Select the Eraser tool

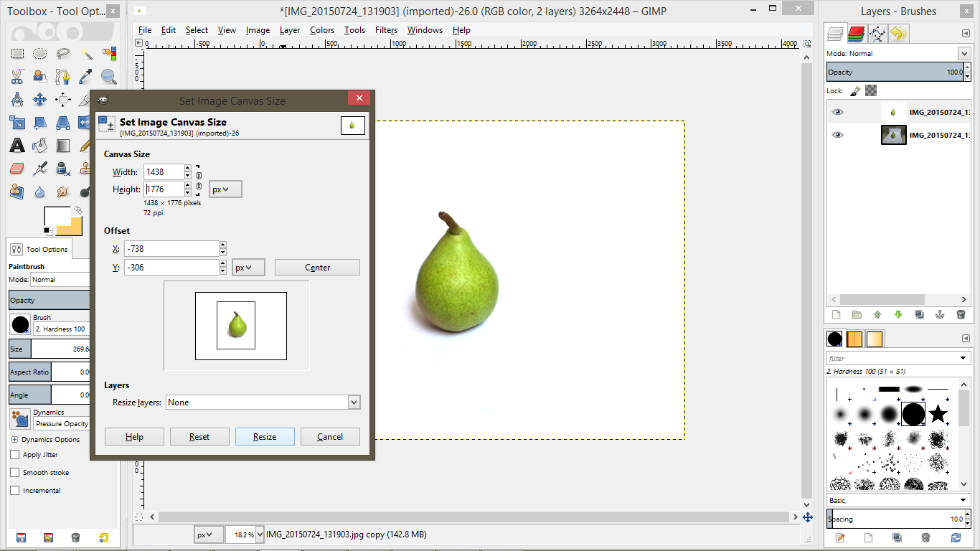16,169
